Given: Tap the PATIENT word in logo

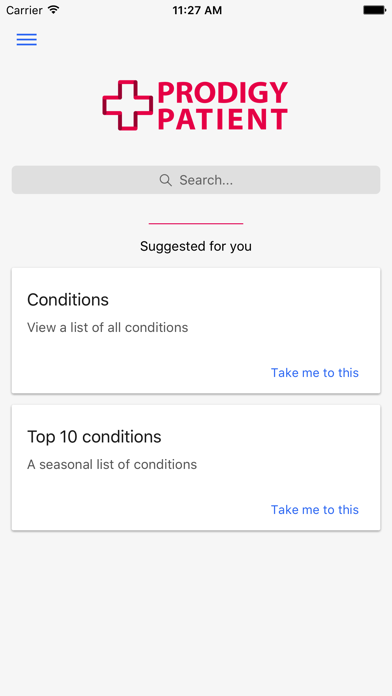Looking at the screenshot, I should (223, 119).
